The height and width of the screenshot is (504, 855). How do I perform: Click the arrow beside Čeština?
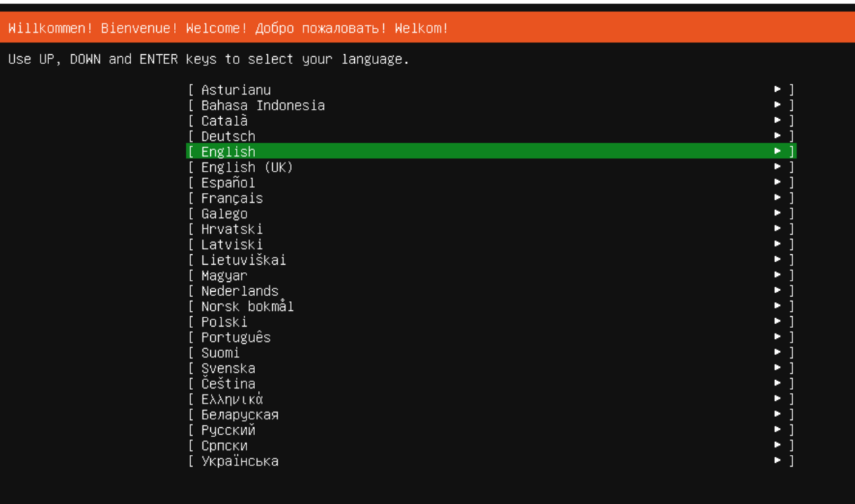pos(778,384)
